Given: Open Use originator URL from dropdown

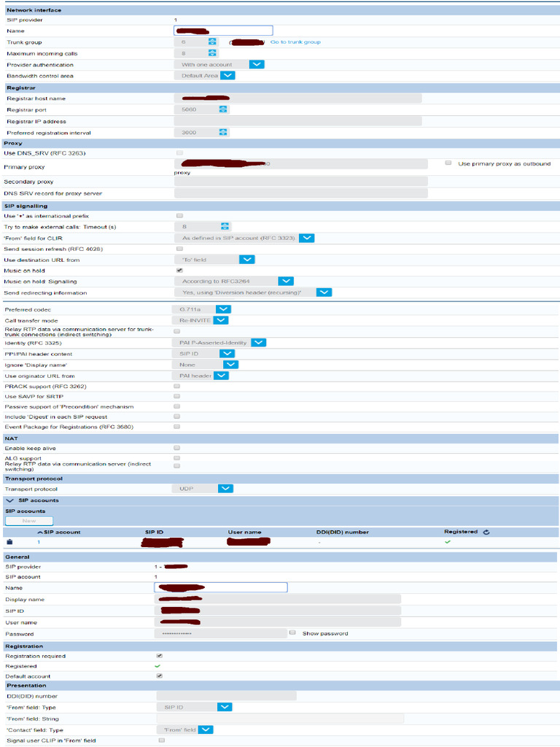Looking at the screenshot, I should (222, 376).
